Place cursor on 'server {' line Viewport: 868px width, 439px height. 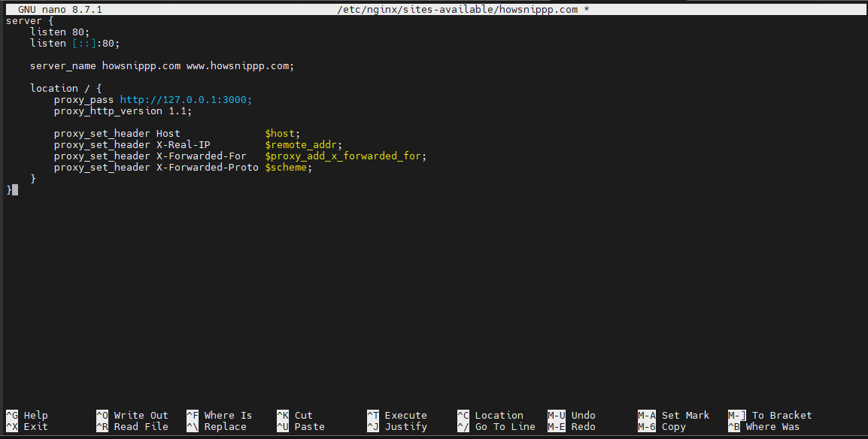[30, 21]
